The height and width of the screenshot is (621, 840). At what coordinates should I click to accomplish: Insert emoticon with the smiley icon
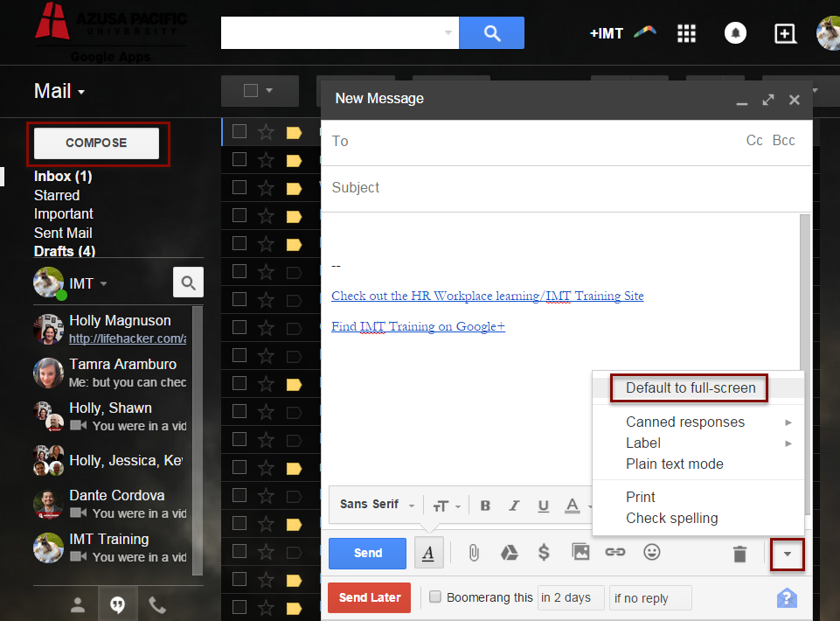click(x=651, y=552)
